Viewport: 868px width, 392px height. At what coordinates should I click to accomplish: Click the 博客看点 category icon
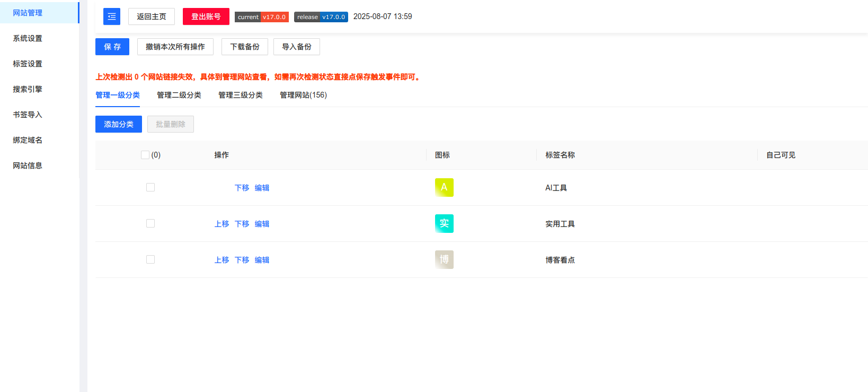pyautogui.click(x=444, y=259)
